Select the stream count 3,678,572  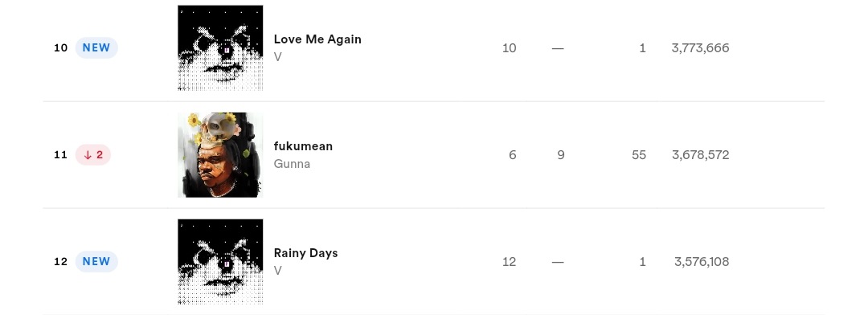(x=700, y=155)
